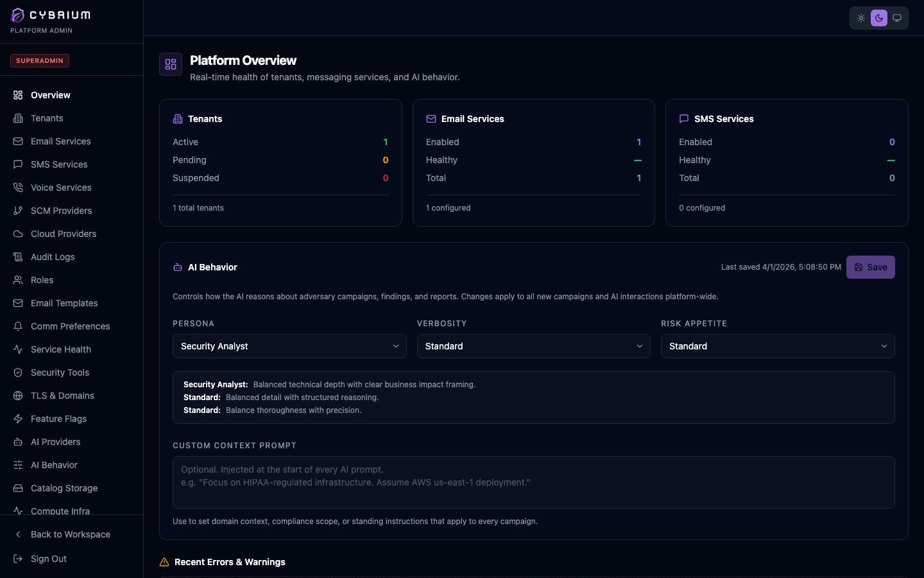Click the Service Health pulse icon
Image resolution: width=924 pixels, height=578 pixels.
(18, 349)
